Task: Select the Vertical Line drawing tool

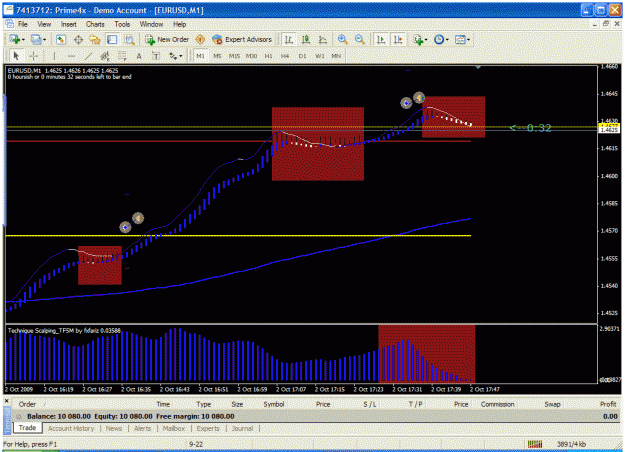Action: pyautogui.click(x=54, y=56)
